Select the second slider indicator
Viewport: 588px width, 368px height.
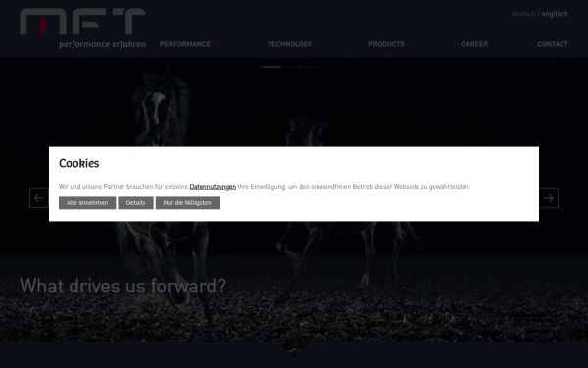coord(294,67)
